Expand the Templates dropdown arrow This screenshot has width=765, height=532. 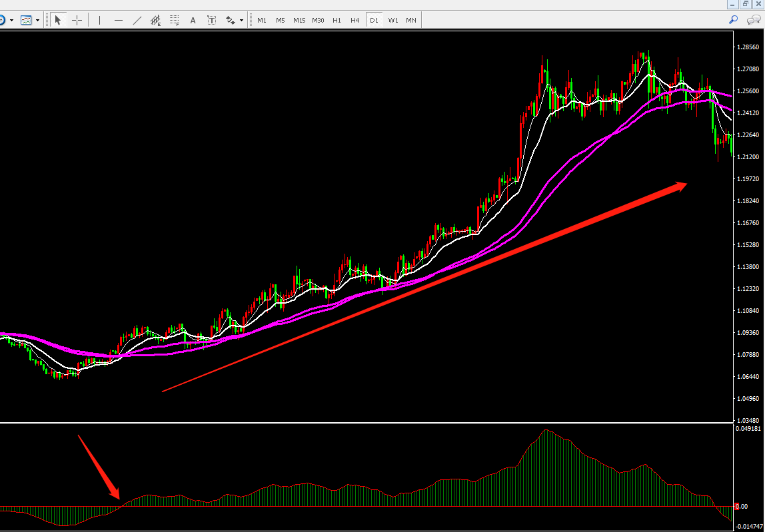(x=37, y=21)
